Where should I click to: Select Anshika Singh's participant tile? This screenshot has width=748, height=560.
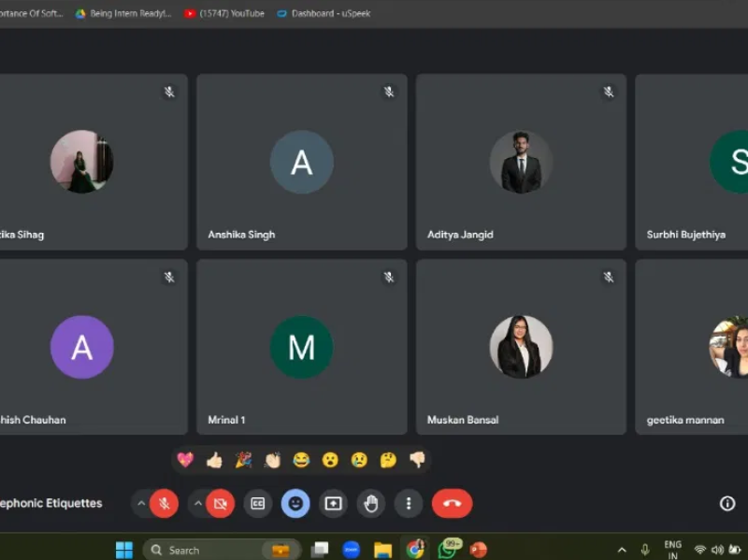click(x=302, y=162)
